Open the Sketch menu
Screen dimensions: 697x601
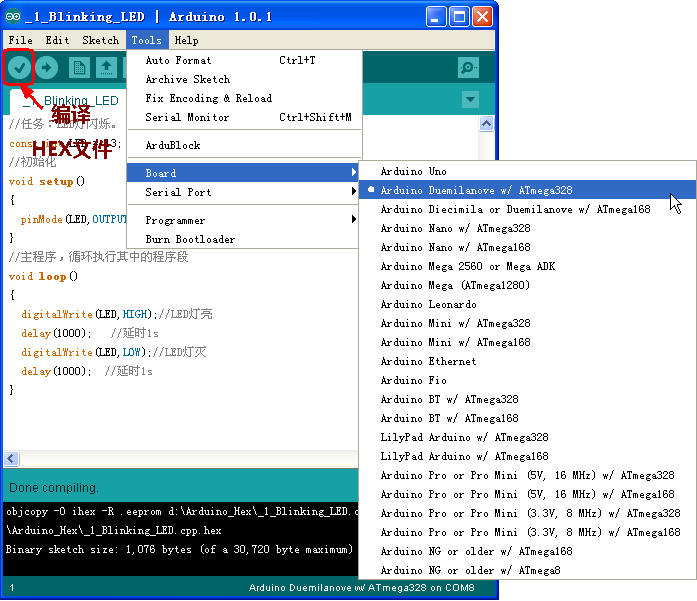click(100, 40)
